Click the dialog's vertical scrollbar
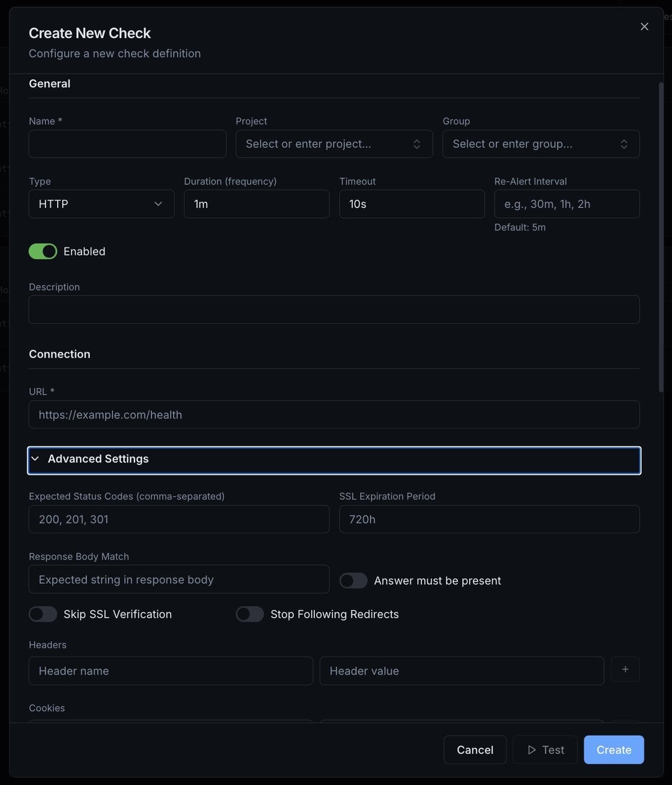Screen dimensions: 672x785 661,235
